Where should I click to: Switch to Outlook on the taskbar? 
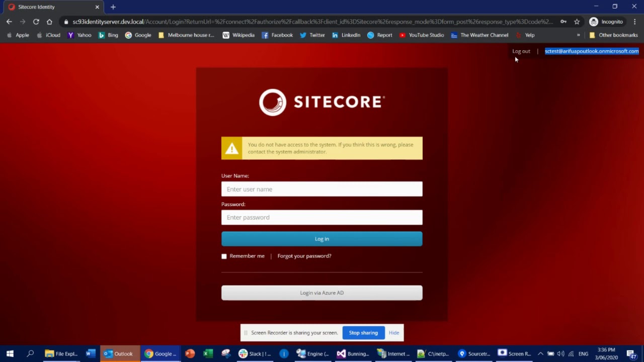(120, 354)
